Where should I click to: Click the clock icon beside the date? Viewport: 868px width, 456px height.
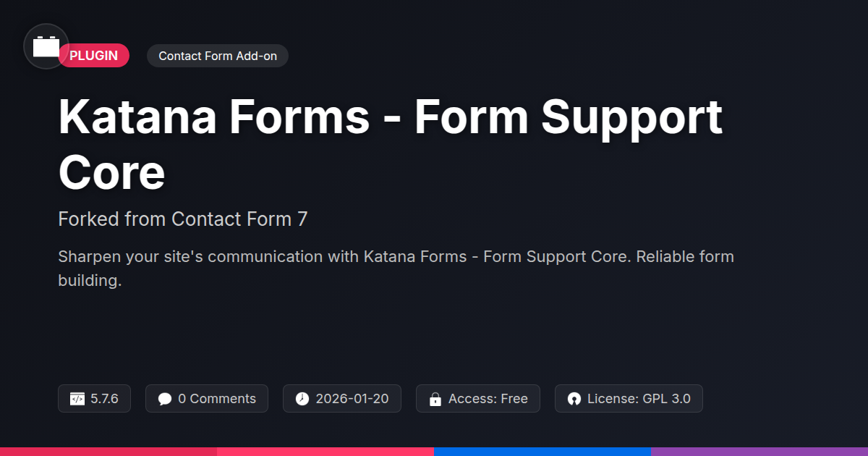click(302, 399)
